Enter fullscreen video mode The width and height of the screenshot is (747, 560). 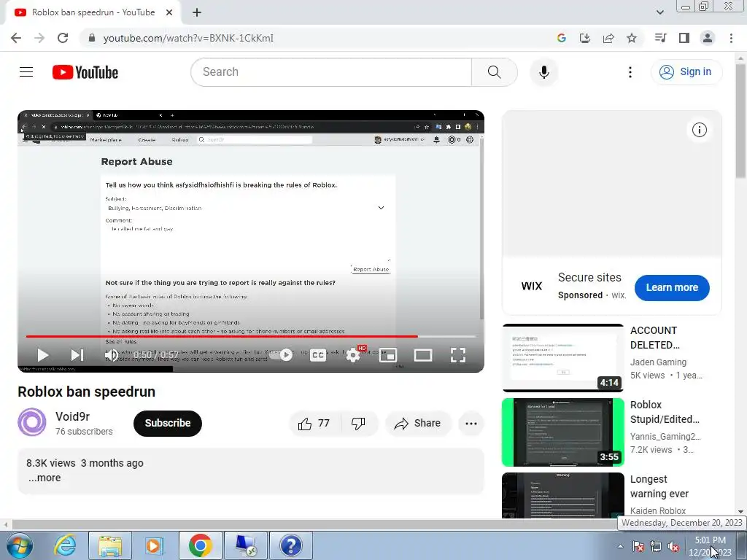pyautogui.click(x=458, y=355)
